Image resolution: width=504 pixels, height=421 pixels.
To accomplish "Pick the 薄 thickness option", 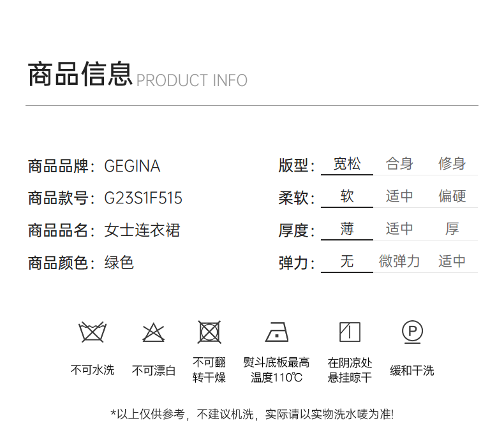I will click(x=347, y=229).
